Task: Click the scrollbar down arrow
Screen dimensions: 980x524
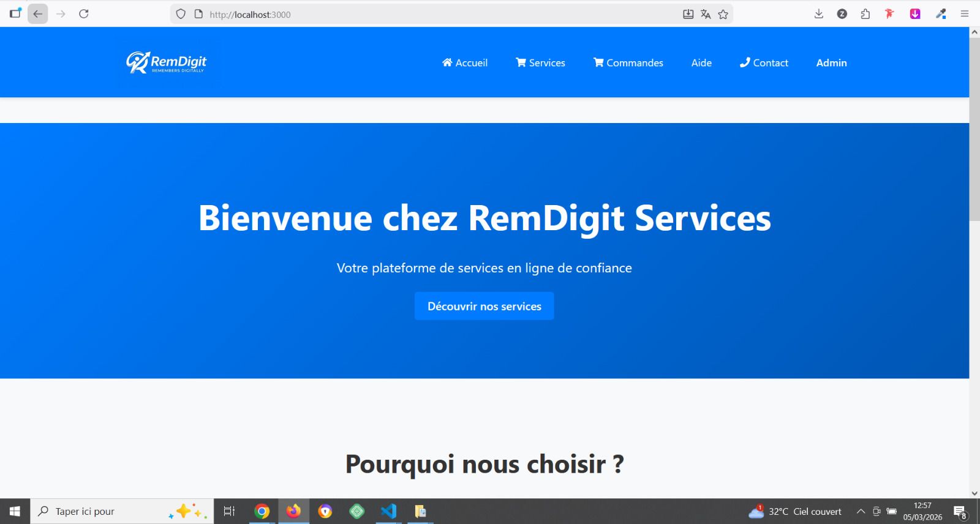Action: [974, 493]
